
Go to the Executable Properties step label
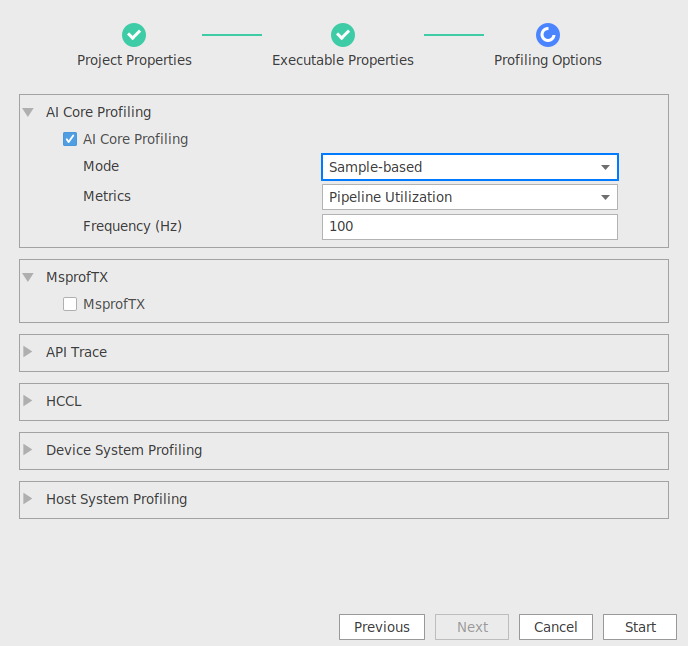[x=343, y=60]
